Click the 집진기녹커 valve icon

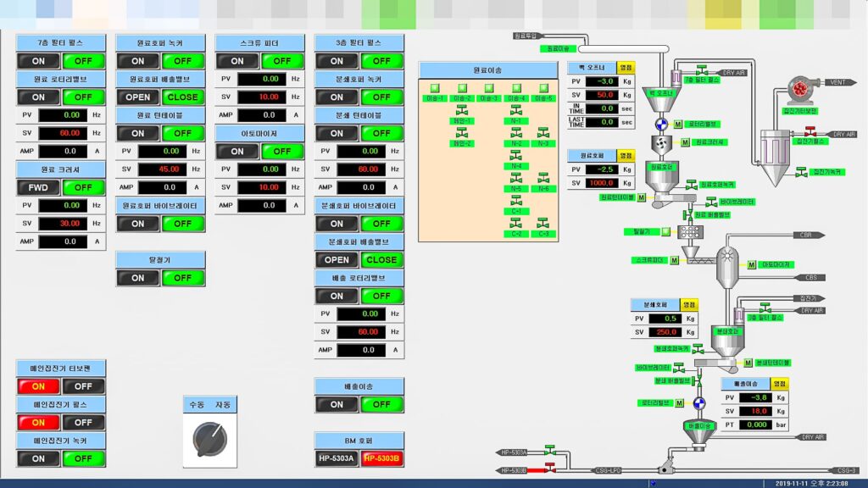point(802,171)
